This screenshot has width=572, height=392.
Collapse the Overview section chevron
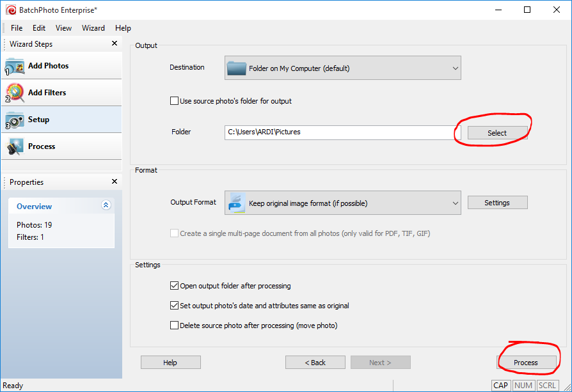pos(106,205)
